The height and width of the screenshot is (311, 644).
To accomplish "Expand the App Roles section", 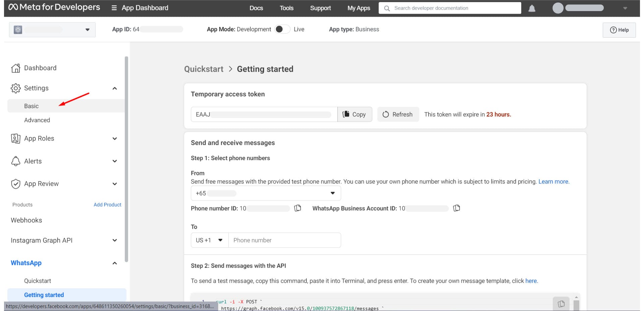I will pyautogui.click(x=115, y=139).
